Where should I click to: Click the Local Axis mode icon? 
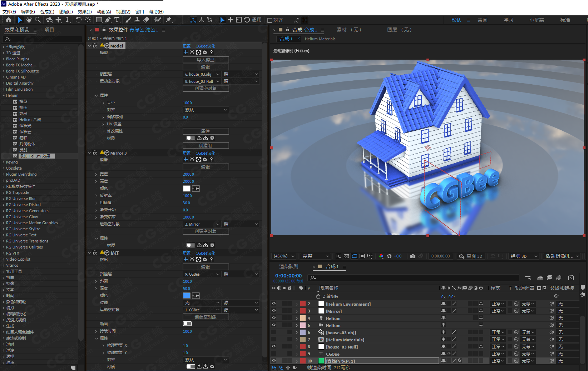click(193, 20)
